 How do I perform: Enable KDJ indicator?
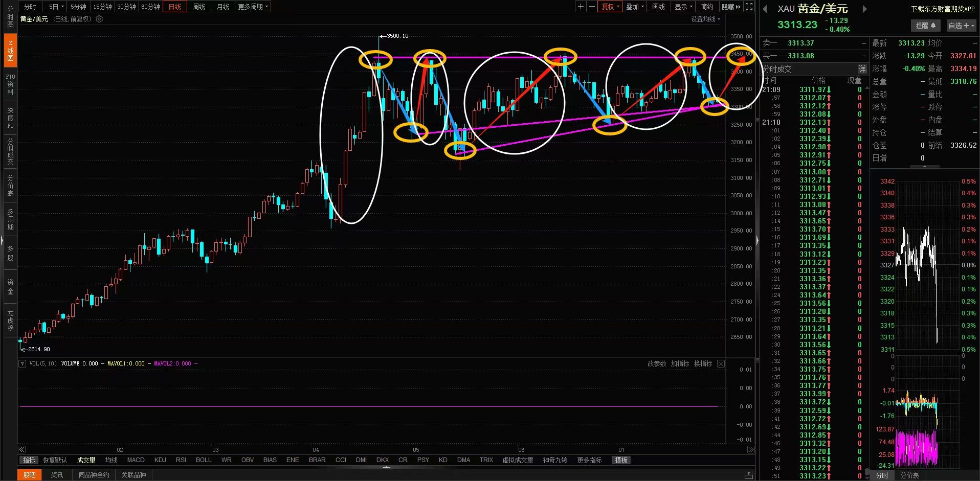[160, 460]
